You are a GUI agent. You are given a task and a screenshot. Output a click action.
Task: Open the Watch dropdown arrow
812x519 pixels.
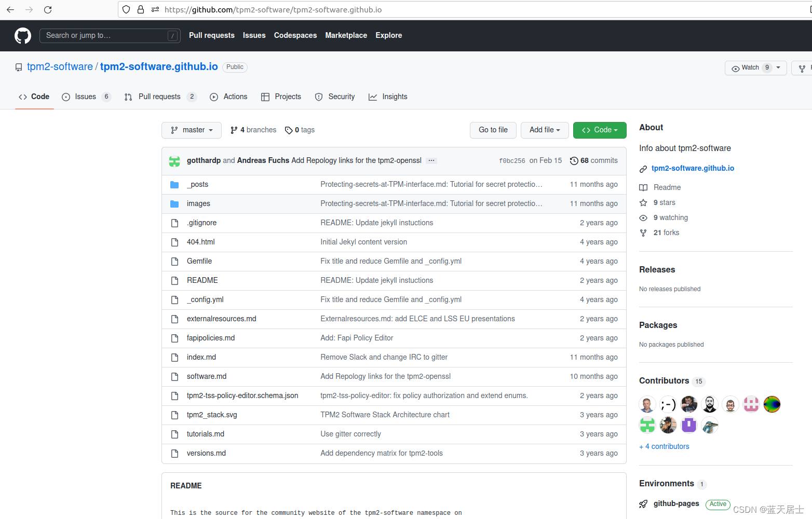point(778,67)
